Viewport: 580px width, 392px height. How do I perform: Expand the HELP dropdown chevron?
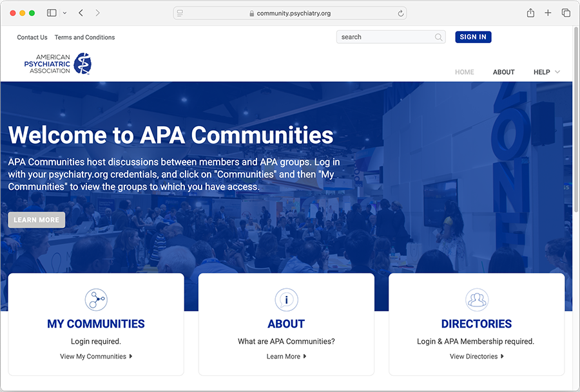(557, 72)
